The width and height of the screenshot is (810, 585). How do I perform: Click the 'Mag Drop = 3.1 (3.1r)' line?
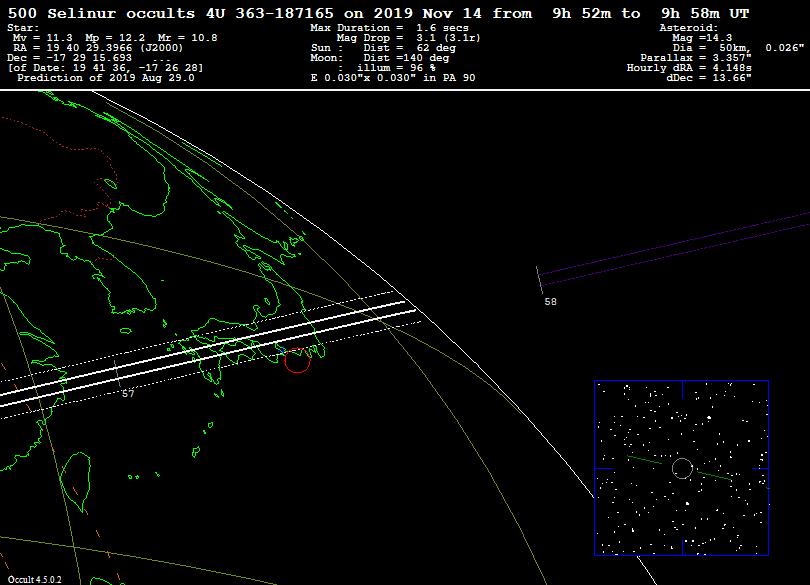[x=409, y=38]
